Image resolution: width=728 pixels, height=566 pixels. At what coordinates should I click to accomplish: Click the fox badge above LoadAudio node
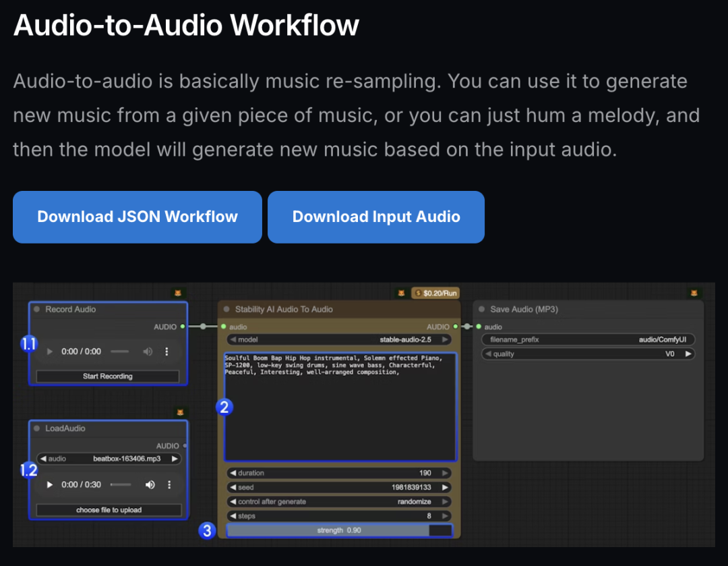(x=180, y=412)
